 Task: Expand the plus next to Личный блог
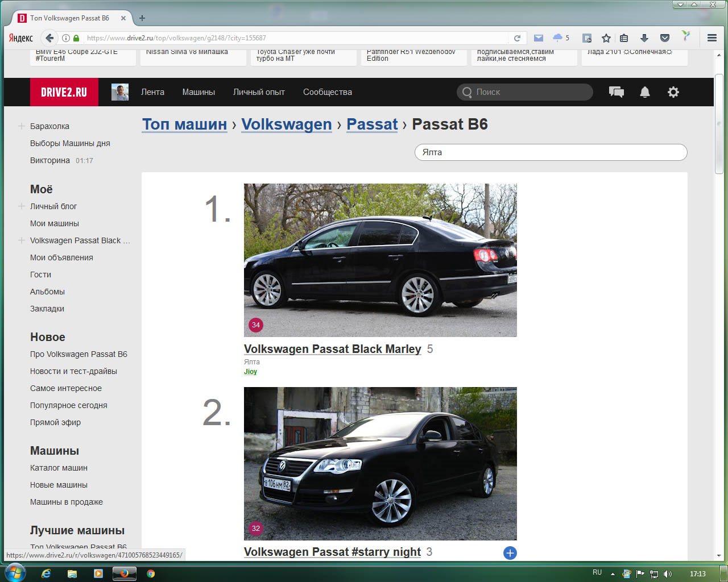coord(21,206)
